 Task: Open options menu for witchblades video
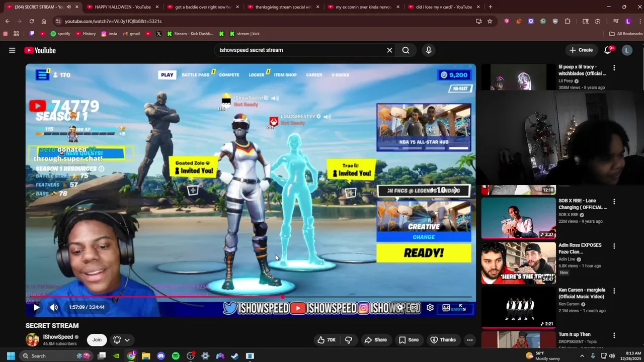click(614, 68)
